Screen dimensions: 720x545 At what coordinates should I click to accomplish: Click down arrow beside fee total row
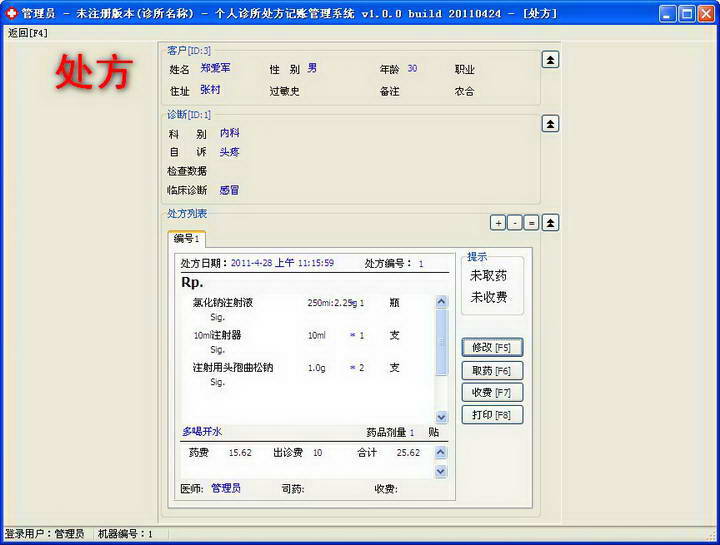pyautogui.click(x=440, y=472)
